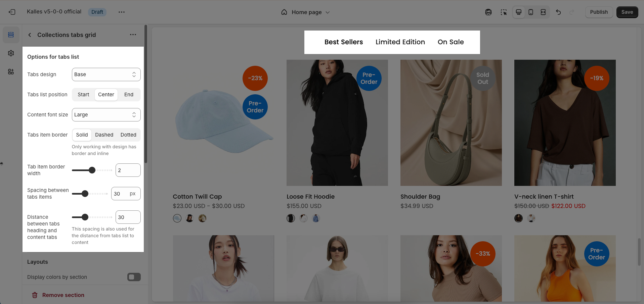
Task: Click the Shoulder Bag product image
Action: (451, 123)
